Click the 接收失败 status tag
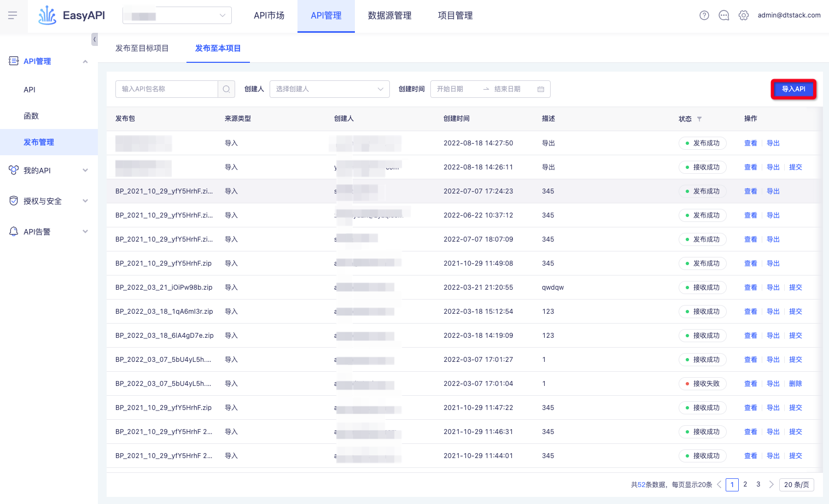The image size is (829, 504). [703, 384]
